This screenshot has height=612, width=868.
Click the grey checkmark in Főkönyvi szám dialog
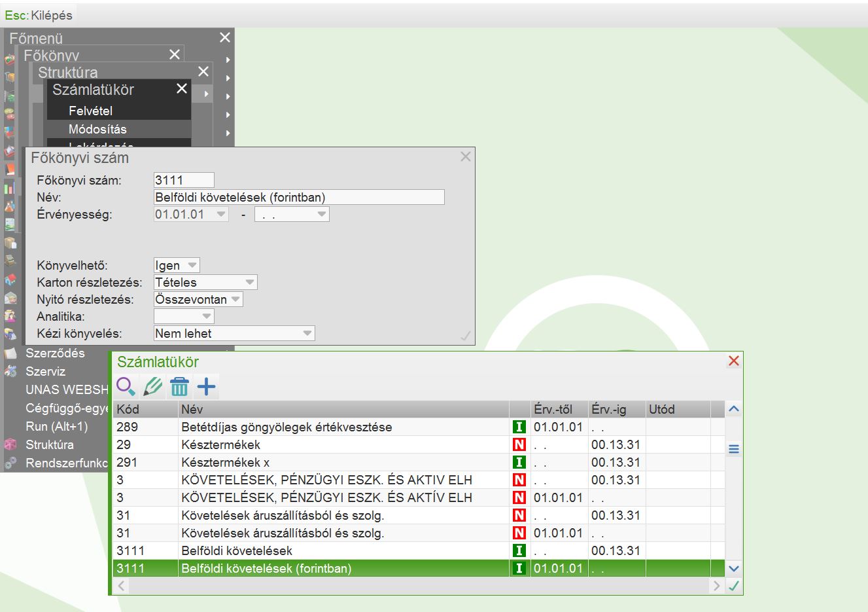pyautogui.click(x=466, y=336)
